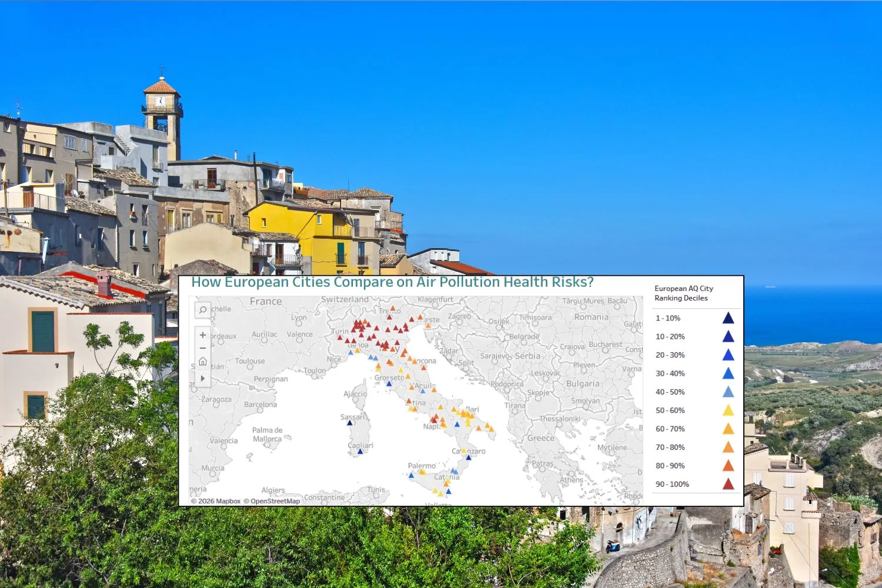This screenshot has height=588, width=882.
Task: Click the blue marker near Cagliari
Action: click(360, 451)
